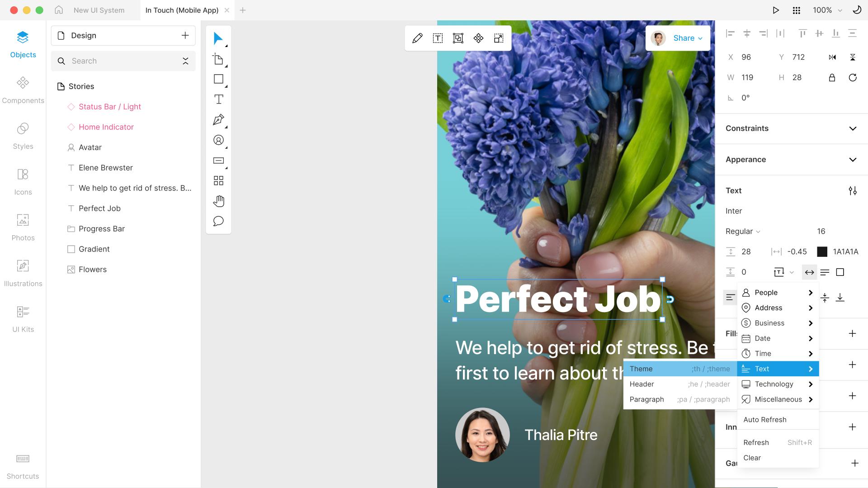This screenshot has width=868, height=488.
Task: Open the Components sidebar panel
Action: click(x=23, y=90)
